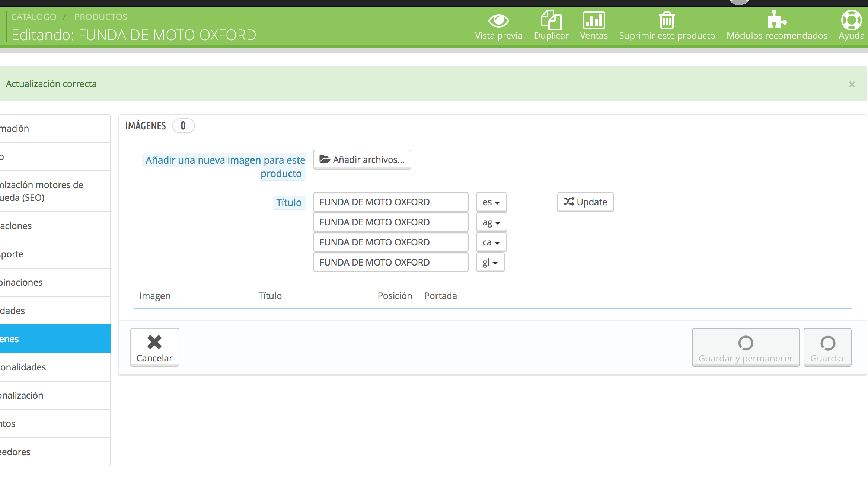
Task: Open the 'ag' language dropdown
Action: [x=491, y=222]
